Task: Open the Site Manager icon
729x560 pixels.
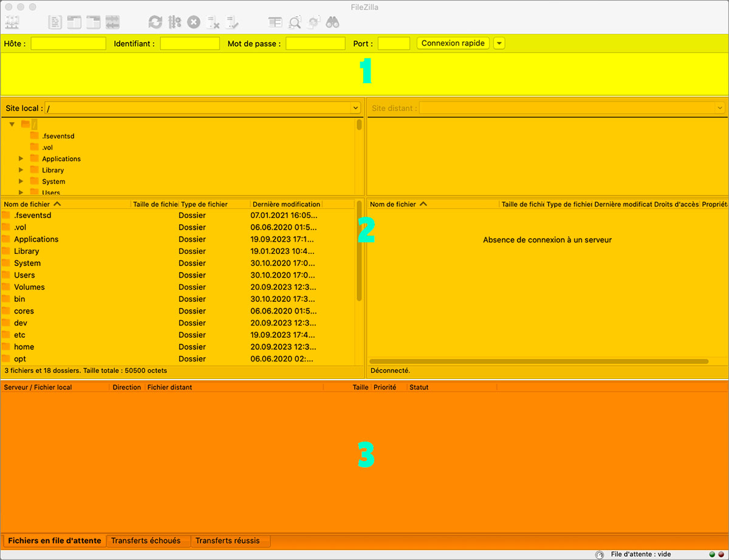Action: pyautogui.click(x=12, y=22)
